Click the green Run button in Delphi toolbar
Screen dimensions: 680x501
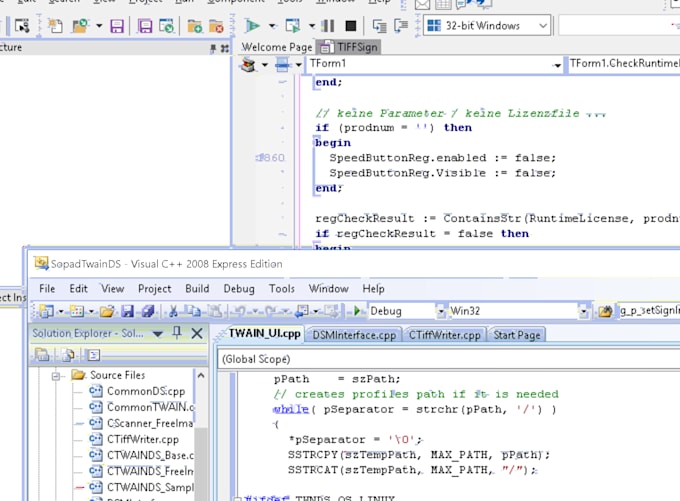coord(252,26)
